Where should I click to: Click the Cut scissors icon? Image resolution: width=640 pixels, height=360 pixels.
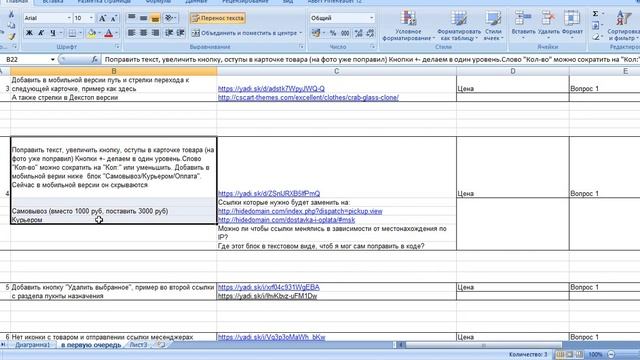pos(11,15)
